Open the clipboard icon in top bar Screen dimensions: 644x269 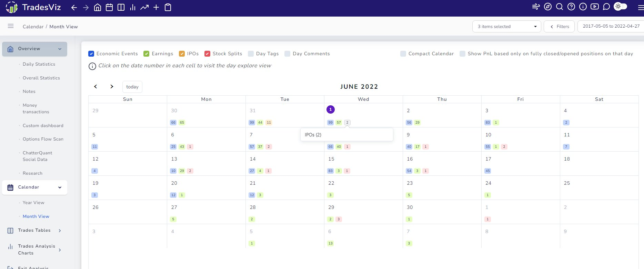point(168,8)
